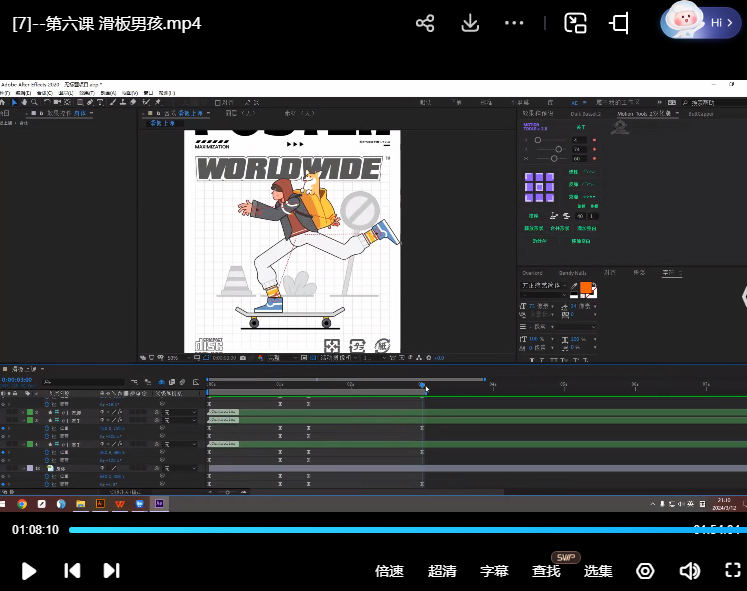Click the share icon in top bar
This screenshot has width=747, height=591.
(425, 23)
